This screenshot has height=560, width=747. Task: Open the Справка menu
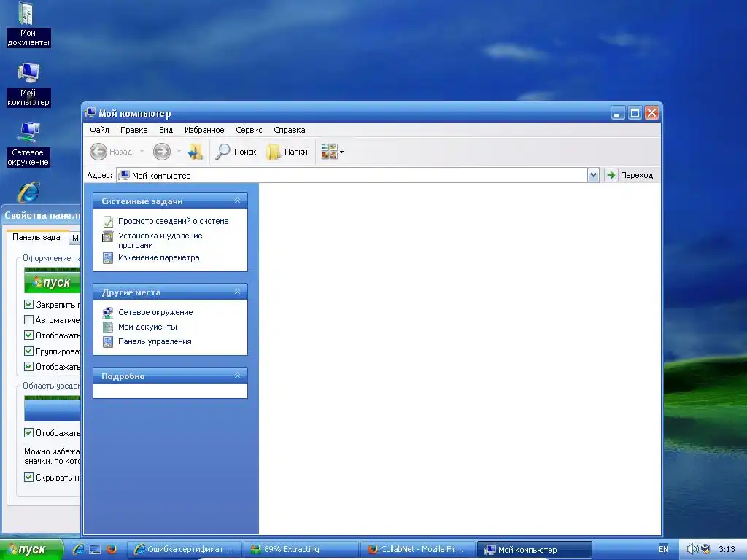(x=289, y=130)
